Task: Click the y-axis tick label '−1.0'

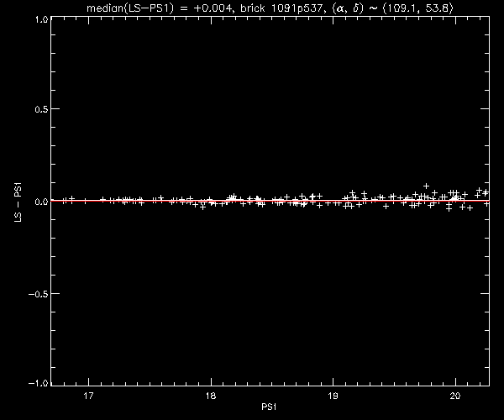Action: pyautogui.click(x=38, y=383)
